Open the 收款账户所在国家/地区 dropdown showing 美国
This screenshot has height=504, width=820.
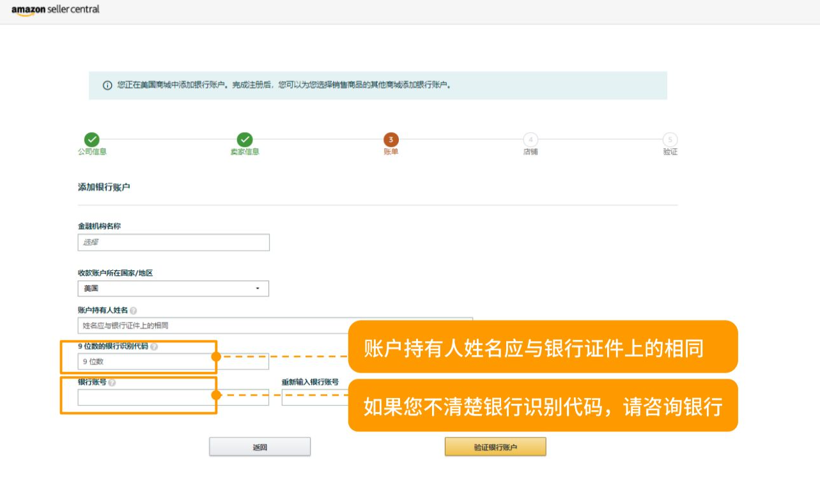click(173, 288)
